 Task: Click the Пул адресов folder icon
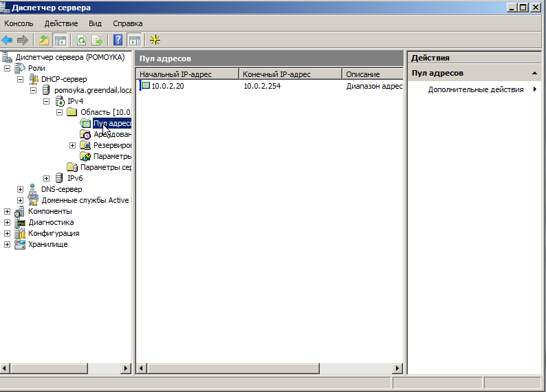pyautogui.click(x=85, y=123)
